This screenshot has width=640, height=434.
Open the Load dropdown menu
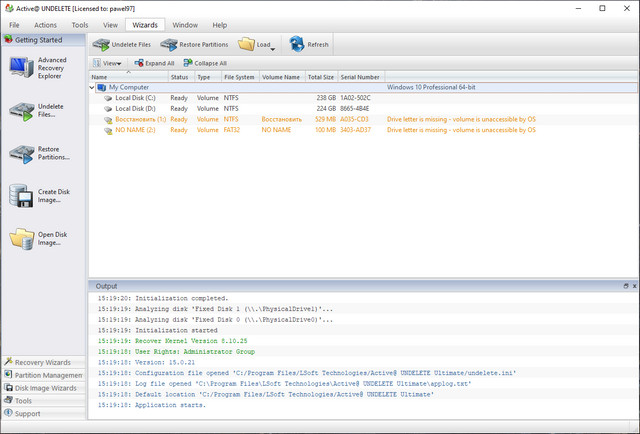pos(273,49)
